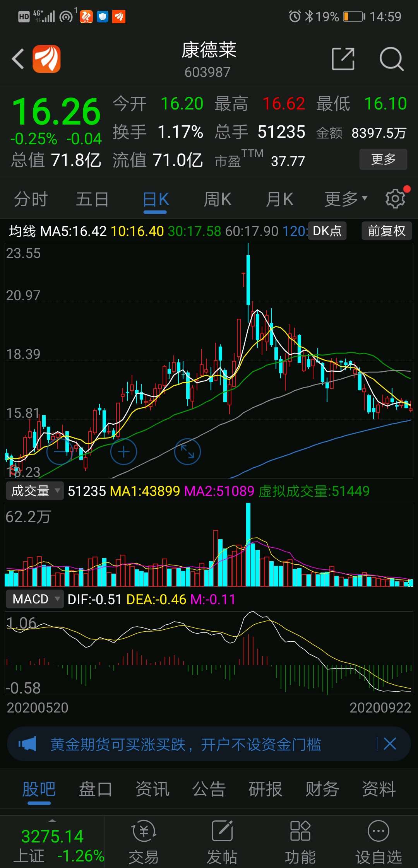Tap the end date 20200922 label
The height and width of the screenshot is (868, 418).
[380, 708]
